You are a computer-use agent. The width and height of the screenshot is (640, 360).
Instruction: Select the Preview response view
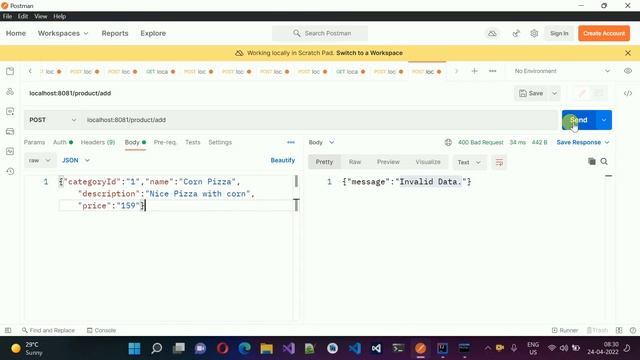[x=388, y=162]
